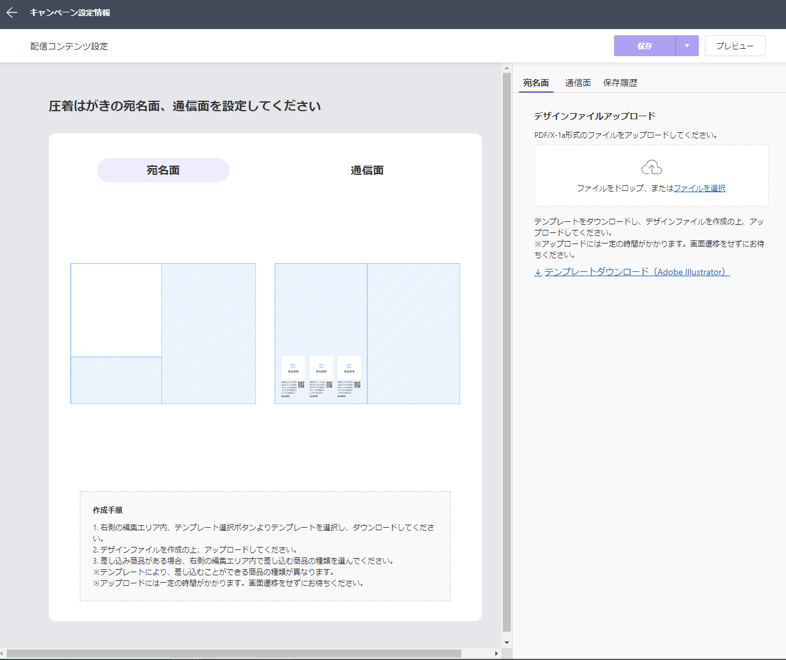Viewport: 786px width, 660px height.
Task: Click the 配信コンテンツ設定 heading
Action: pos(69,46)
